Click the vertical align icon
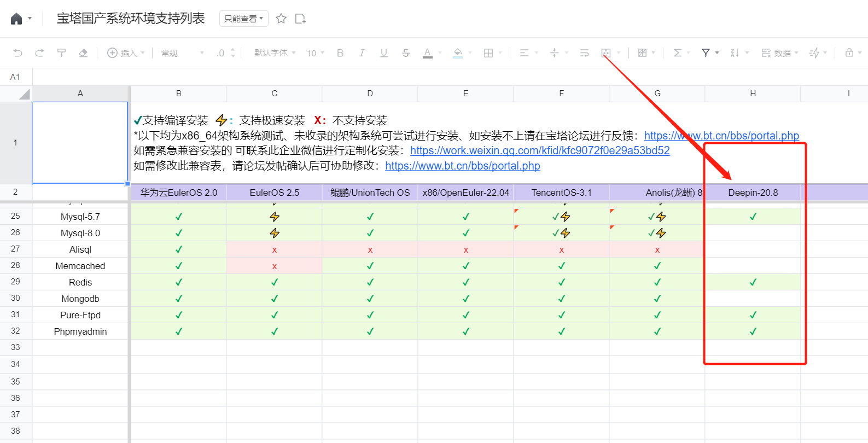The image size is (868, 443). tap(554, 53)
